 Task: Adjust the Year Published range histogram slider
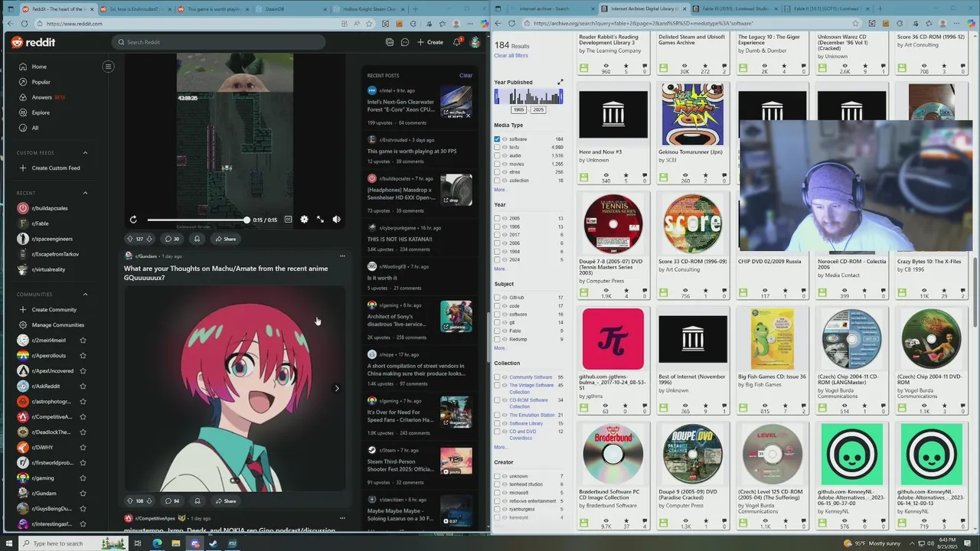[x=528, y=97]
